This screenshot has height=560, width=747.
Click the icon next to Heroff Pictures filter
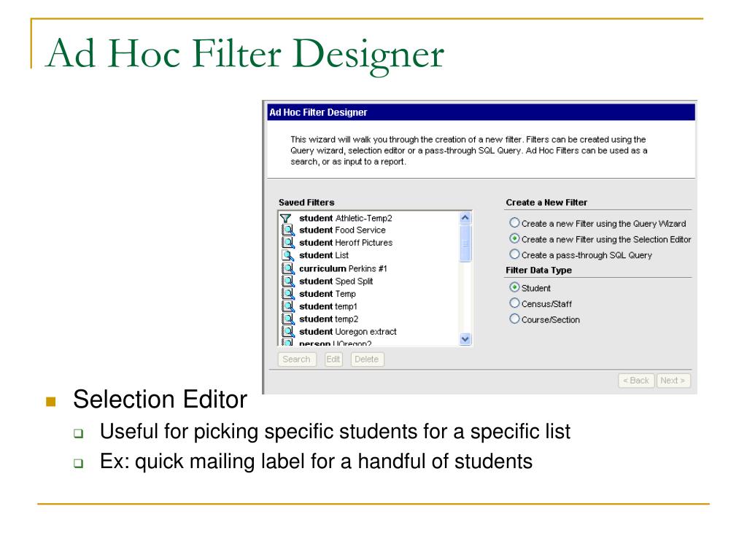point(287,242)
